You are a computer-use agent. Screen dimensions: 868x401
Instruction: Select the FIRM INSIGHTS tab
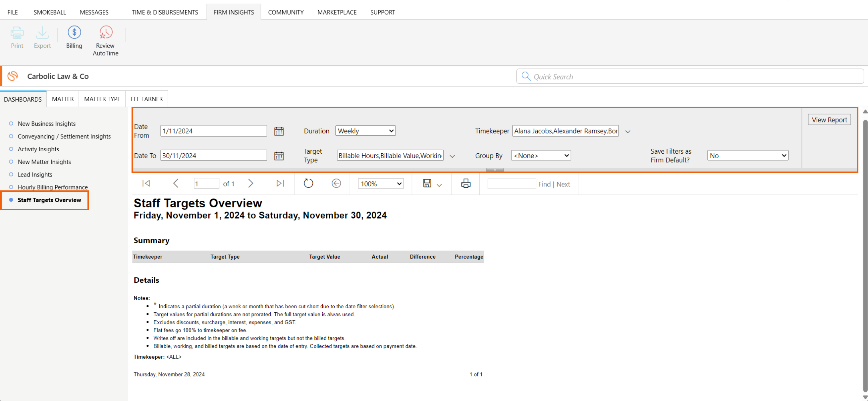(234, 12)
